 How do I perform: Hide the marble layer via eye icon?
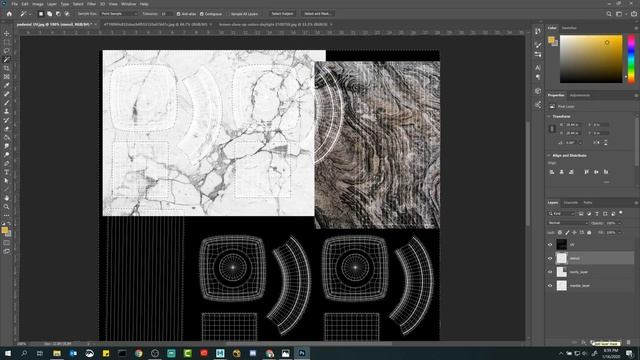[550, 286]
